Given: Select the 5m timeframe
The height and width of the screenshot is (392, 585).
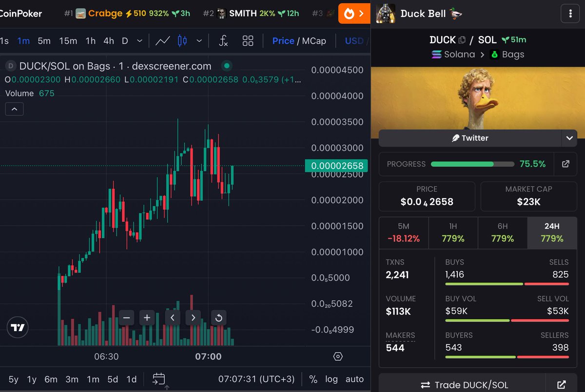Looking at the screenshot, I should (x=44, y=41).
